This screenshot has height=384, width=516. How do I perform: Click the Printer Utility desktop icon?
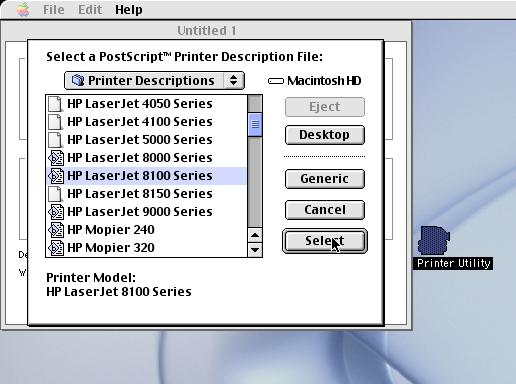tap(434, 240)
